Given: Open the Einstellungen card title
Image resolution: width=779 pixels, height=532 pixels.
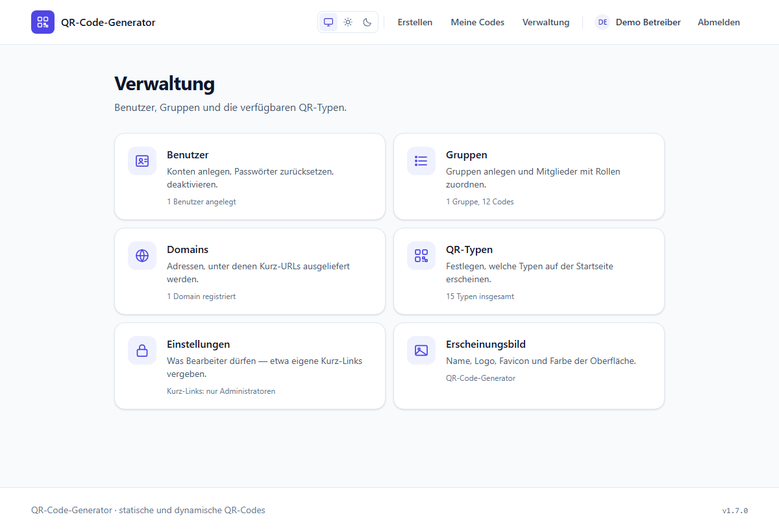Looking at the screenshot, I should [x=199, y=345].
